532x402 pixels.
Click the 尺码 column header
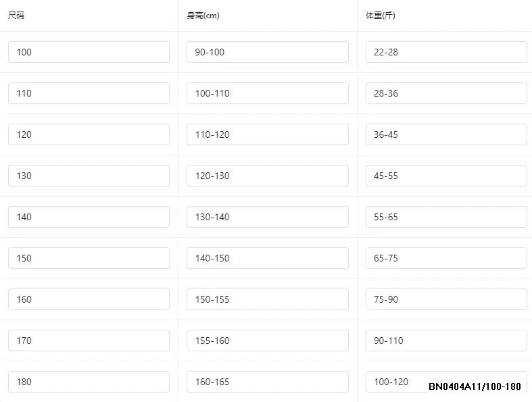coord(17,15)
